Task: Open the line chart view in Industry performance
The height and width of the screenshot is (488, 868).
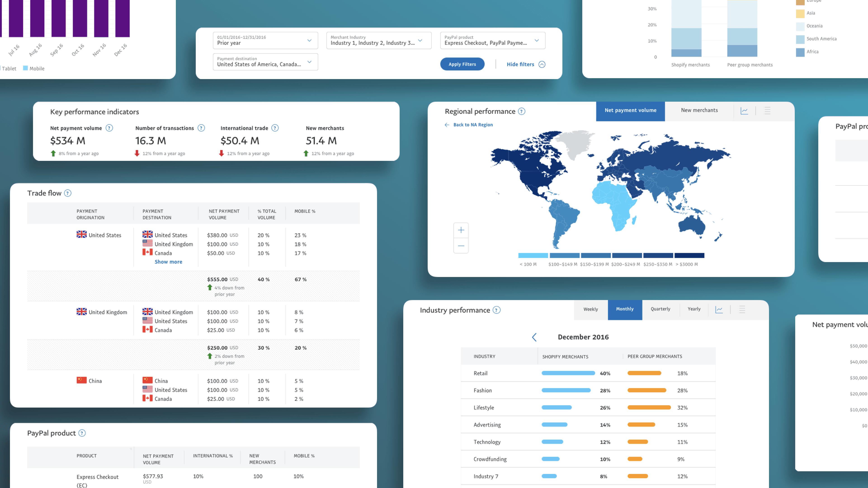Action: click(x=719, y=310)
